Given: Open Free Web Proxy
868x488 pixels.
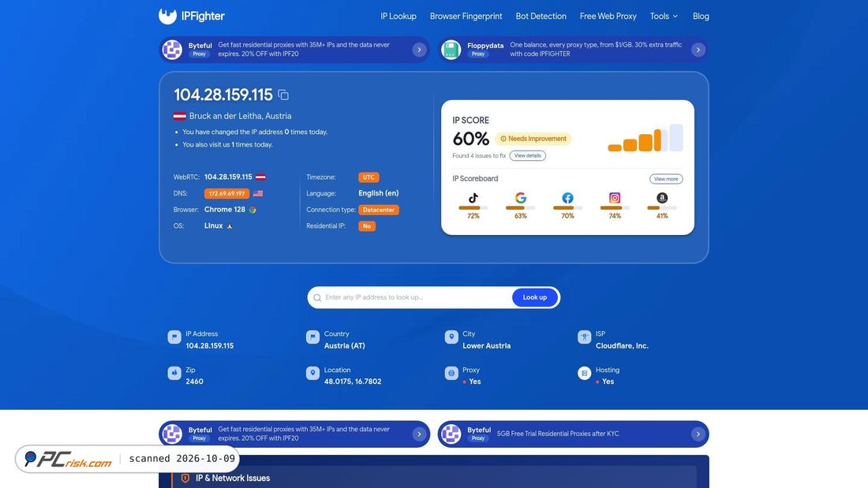Looking at the screenshot, I should point(608,16).
